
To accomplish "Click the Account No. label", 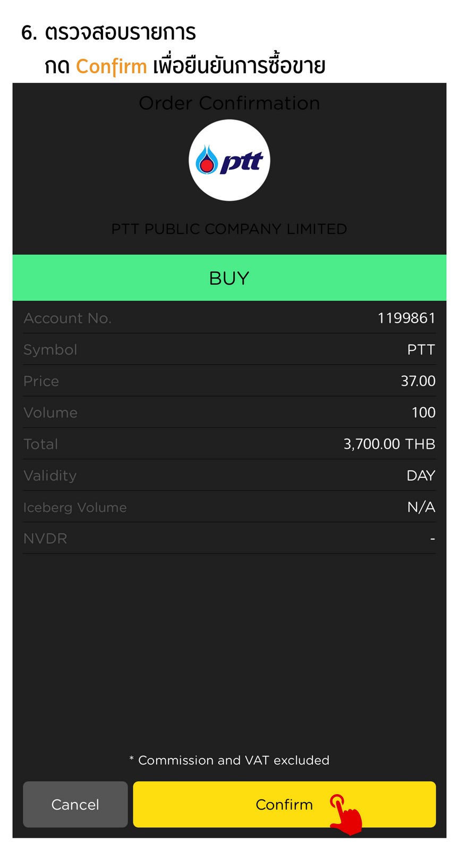I will (x=67, y=318).
